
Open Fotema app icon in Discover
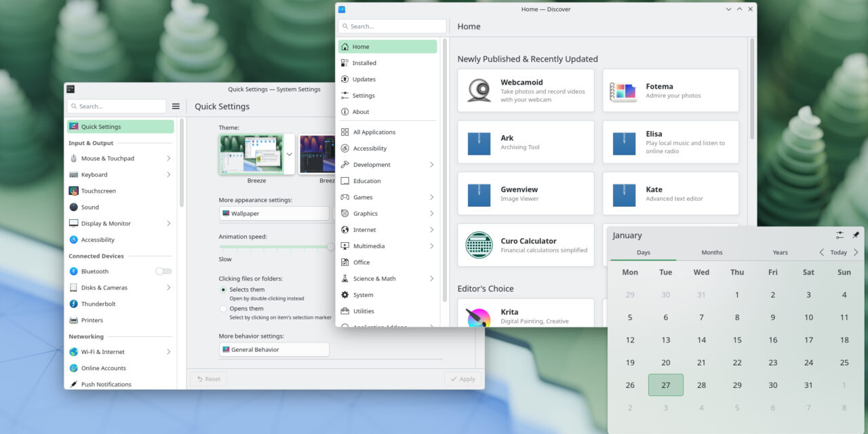pyautogui.click(x=623, y=91)
